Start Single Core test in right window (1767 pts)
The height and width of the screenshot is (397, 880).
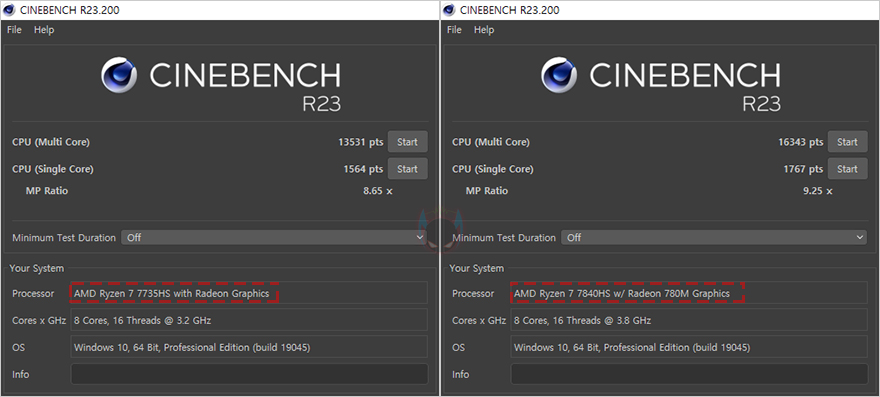[847, 169]
